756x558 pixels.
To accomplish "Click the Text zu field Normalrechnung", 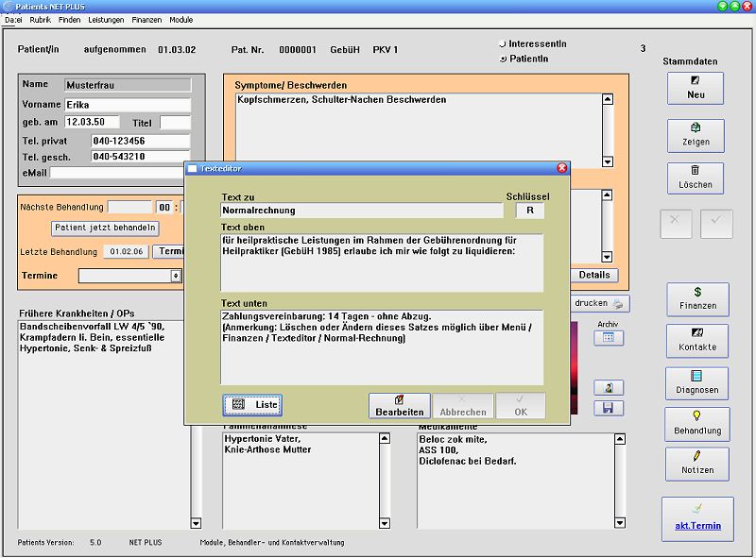I will (x=362, y=211).
